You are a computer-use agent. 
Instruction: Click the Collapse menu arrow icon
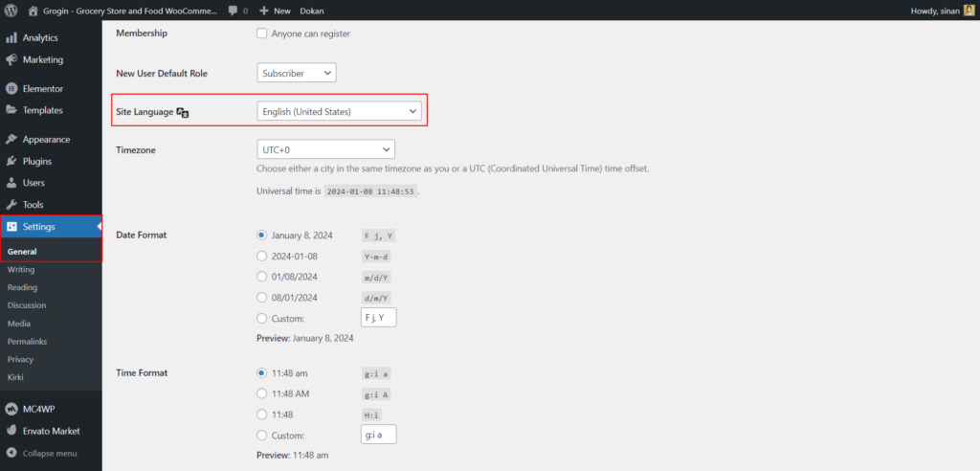(11, 453)
